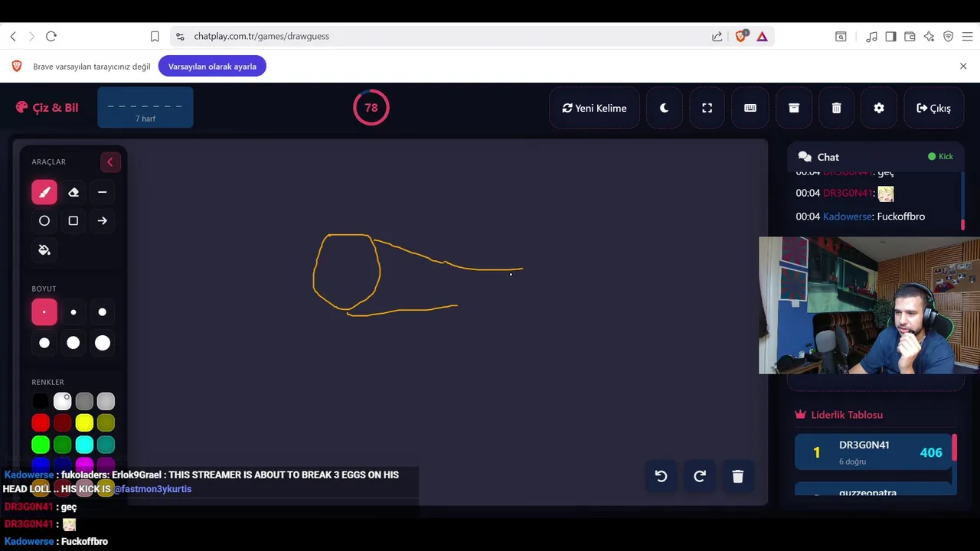This screenshot has height=551, width=980.
Task: Choose the smallest brush size
Action: click(x=44, y=312)
